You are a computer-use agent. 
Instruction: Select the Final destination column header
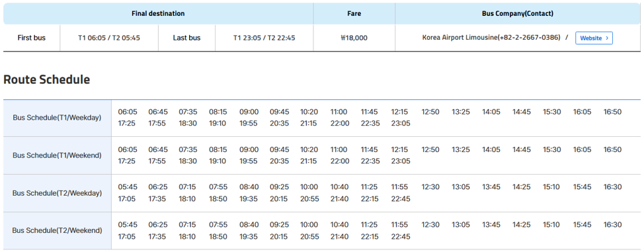pos(158,14)
